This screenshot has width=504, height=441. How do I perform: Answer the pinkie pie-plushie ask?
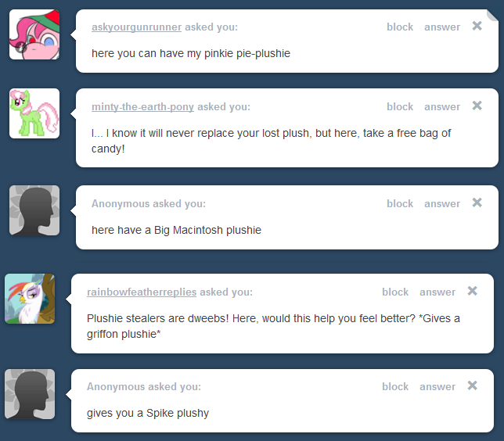[442, 27]
